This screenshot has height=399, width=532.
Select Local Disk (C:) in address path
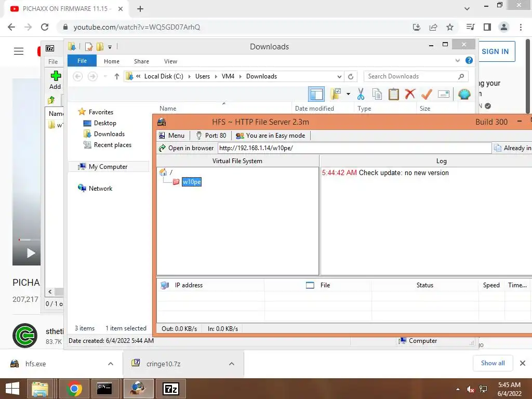click(x=164, y=76)
